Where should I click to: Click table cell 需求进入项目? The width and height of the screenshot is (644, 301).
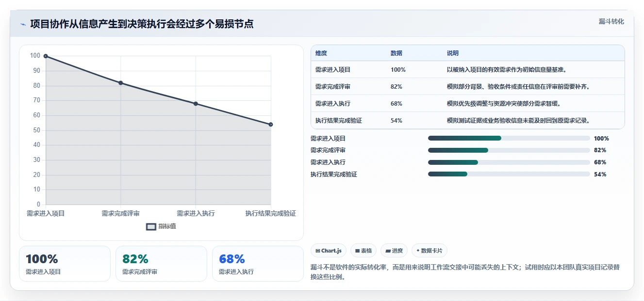[333, 70]
